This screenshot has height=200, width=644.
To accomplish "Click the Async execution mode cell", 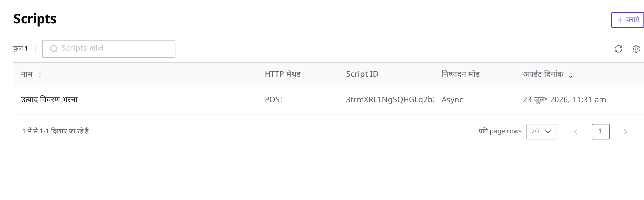I will pos(452,99).
